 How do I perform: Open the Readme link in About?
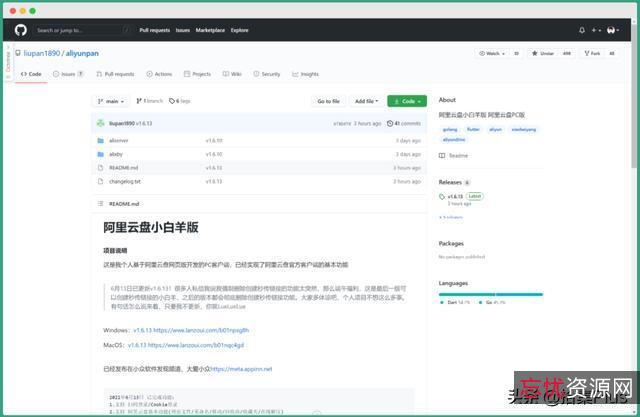453,155
